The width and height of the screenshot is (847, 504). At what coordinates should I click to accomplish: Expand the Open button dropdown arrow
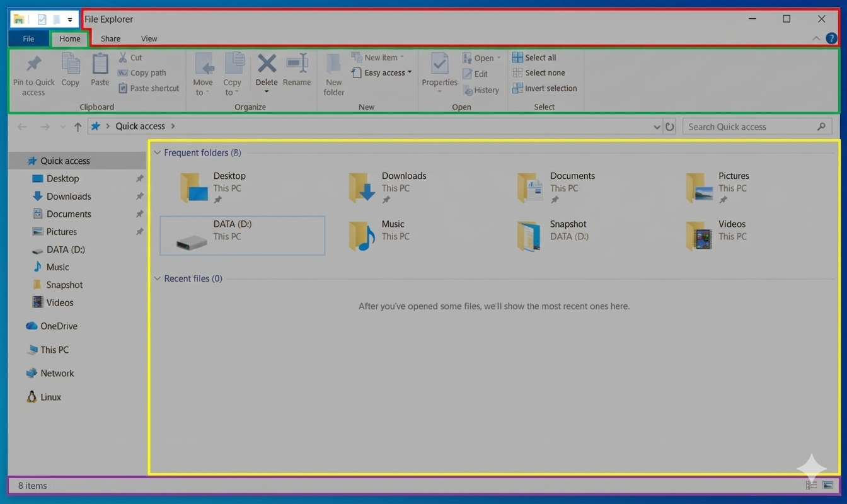tap(498, 58)
